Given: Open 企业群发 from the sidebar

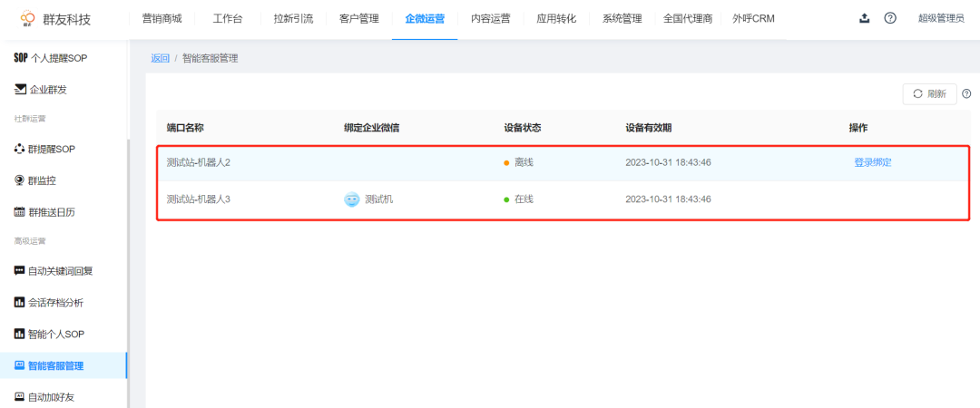Looking at the screenshot, I should pos(40,90).
